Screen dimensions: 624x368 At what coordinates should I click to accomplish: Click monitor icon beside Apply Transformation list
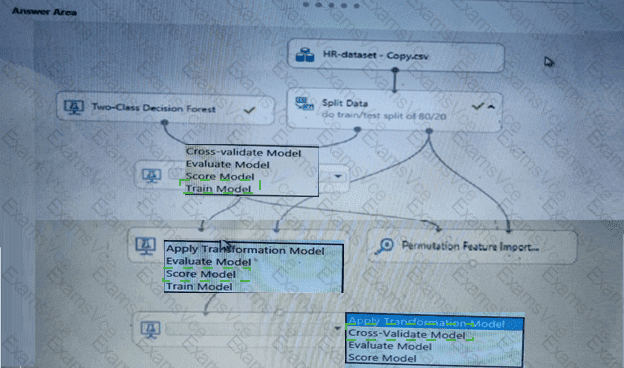pyautogui.click(x=145, y=246)
